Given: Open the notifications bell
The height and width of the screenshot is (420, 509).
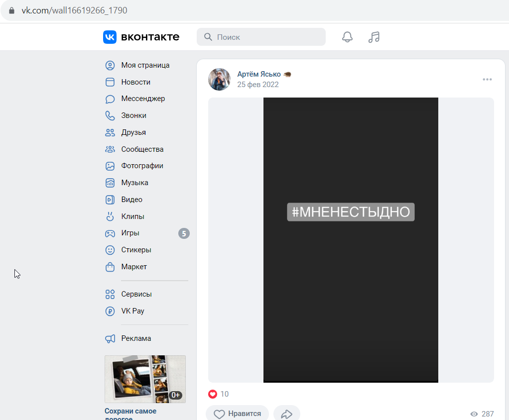Looking at the screenshot, I should [347, 37].
